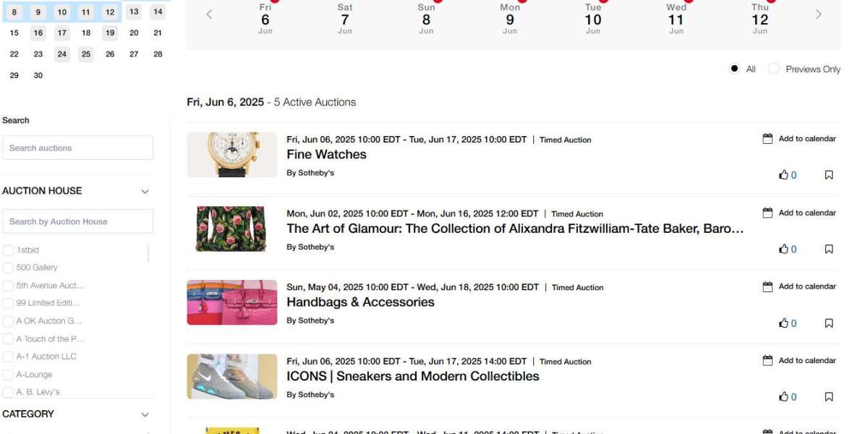Viewport: 868px width, 434px height.
Task: Select Thu 12 Jun in date strip
Action: 759,19
